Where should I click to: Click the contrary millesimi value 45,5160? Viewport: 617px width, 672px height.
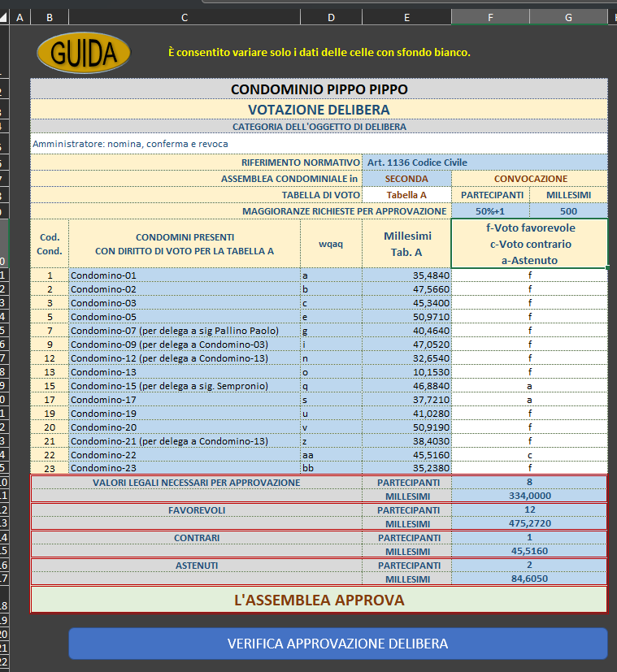click(x=529, y=551)
